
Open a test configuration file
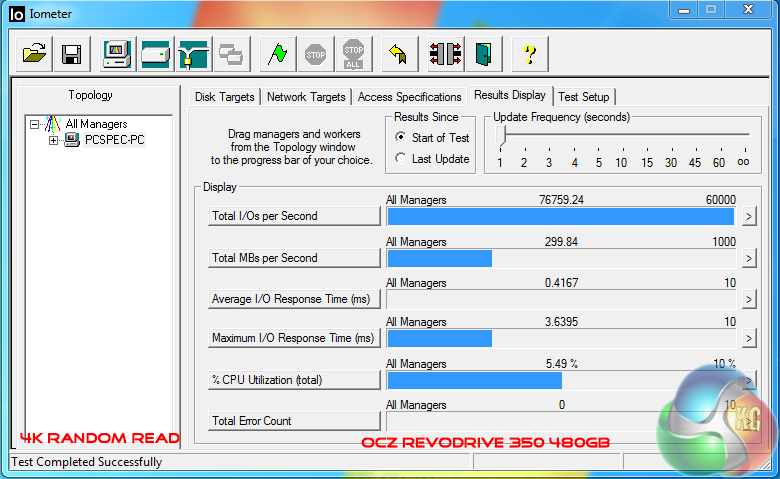pyautogui.click(x=34, y=53)
